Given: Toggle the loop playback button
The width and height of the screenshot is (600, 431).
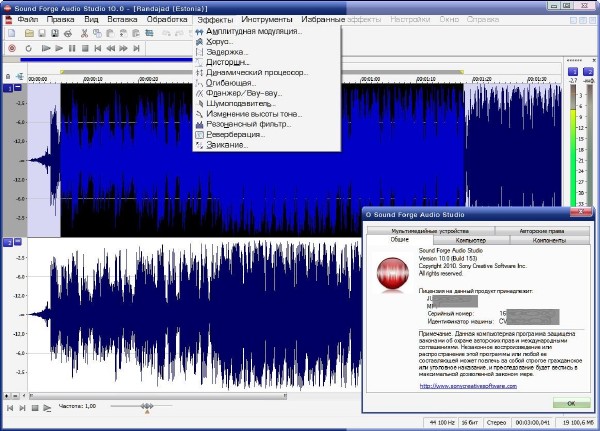Looking at the screenshot, I should point(29,48).
